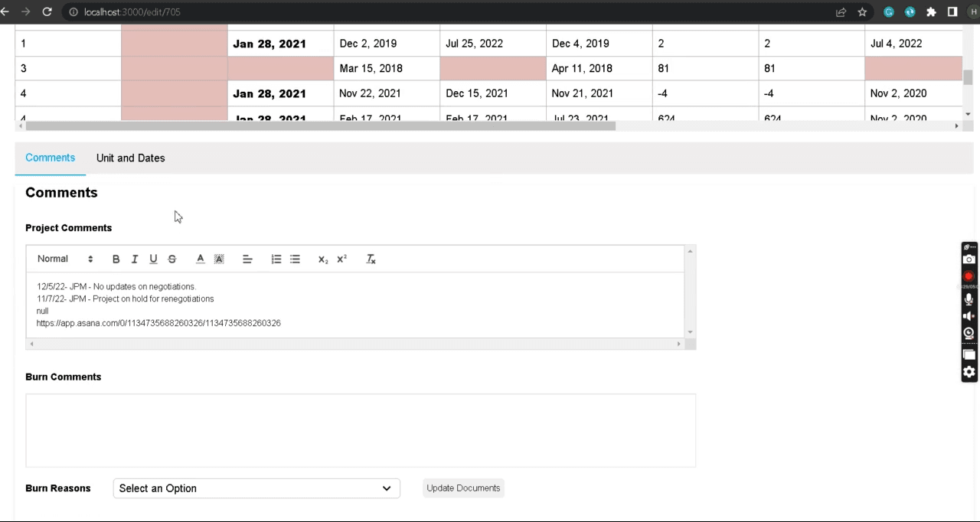
Task: Bookmark this page with the star icon
Action: click(862, 12)
